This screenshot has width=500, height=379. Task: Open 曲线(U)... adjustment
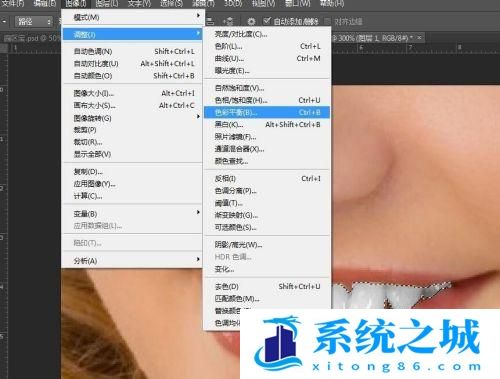coord(267,58)
